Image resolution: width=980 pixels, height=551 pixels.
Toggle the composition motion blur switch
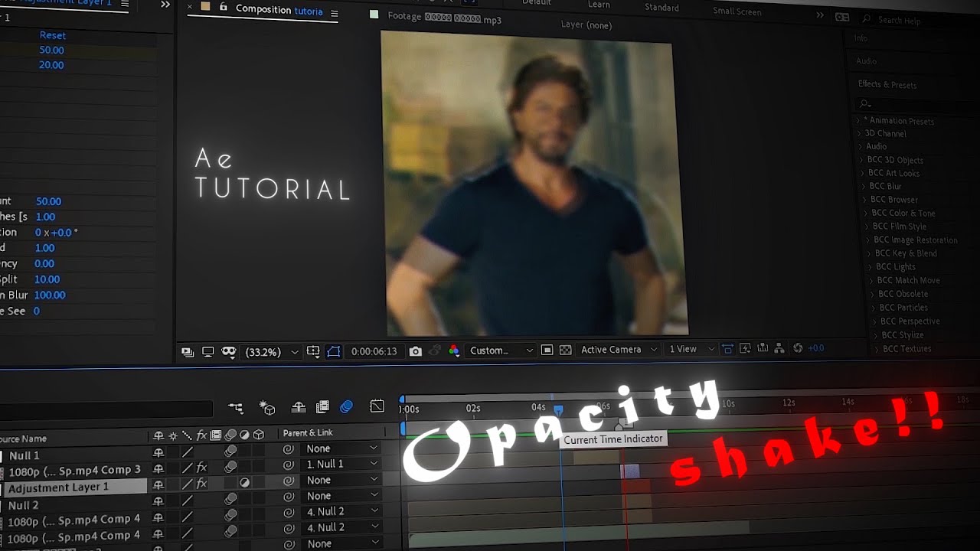coord(347,407)
